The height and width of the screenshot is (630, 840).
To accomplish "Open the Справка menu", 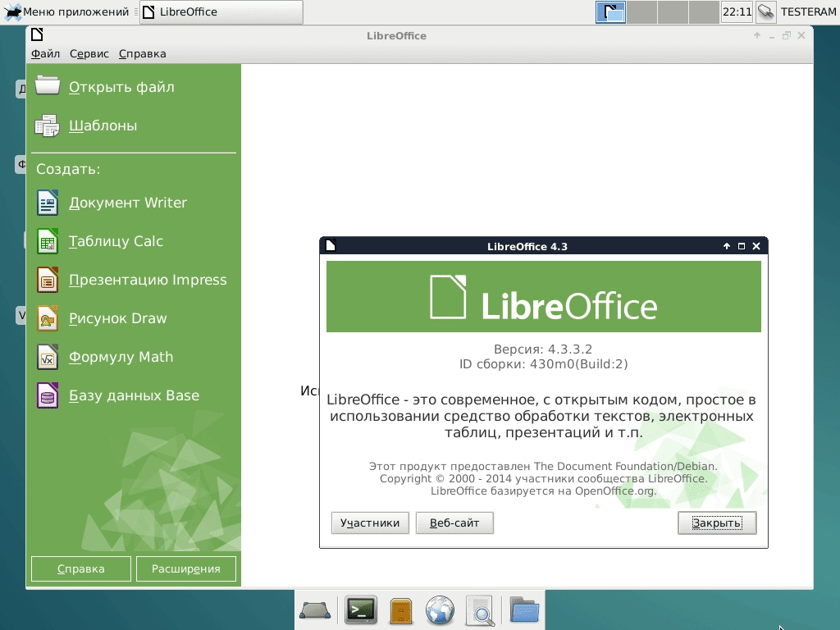I will coord(143,53).
